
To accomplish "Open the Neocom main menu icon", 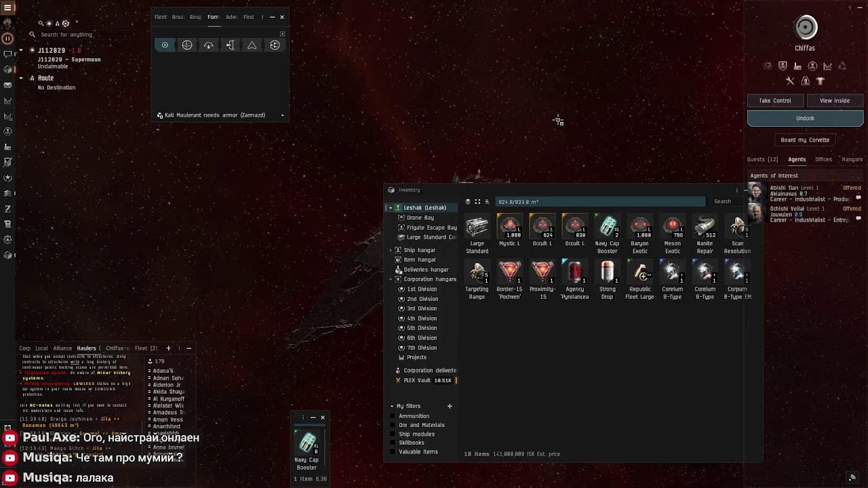I will (7, 7).
